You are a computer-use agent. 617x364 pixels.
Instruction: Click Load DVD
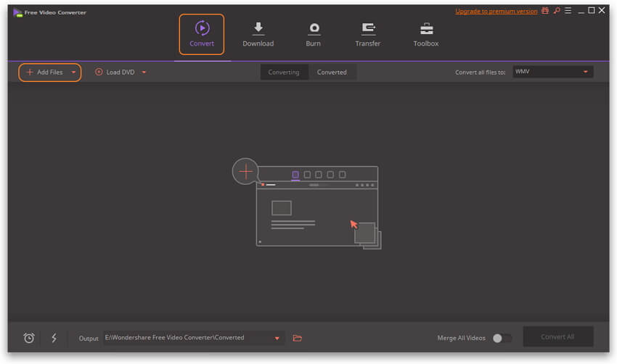click(115, 73)
